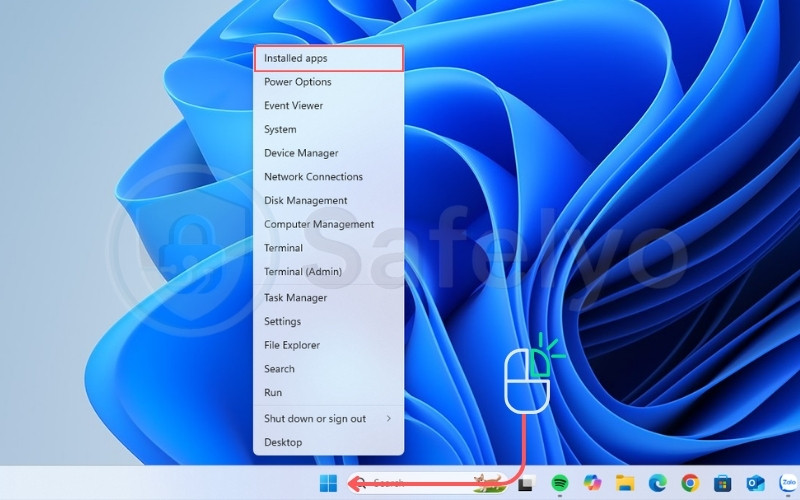
Task: Open File Explorer taskbar icon
Action: (x=624, y=483)
